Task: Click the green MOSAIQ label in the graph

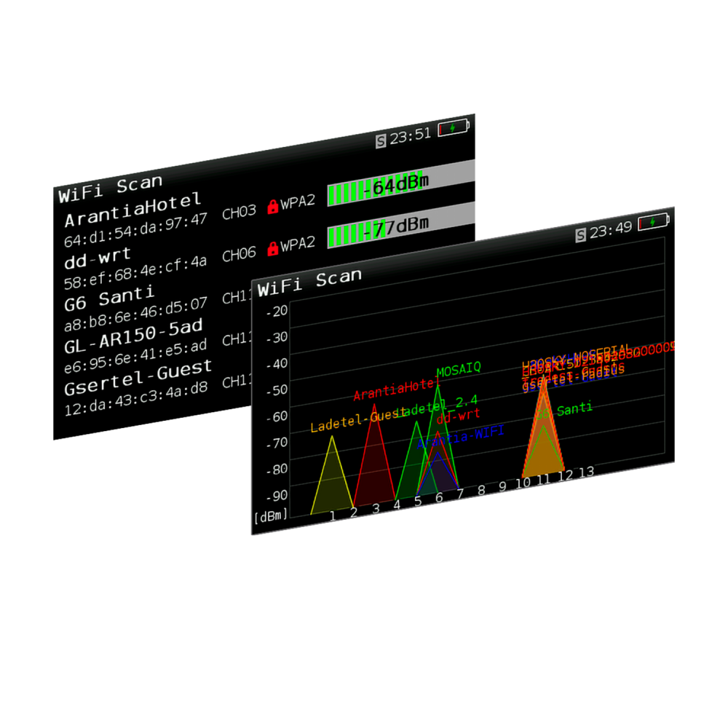Action: click(x=459, y=368)
